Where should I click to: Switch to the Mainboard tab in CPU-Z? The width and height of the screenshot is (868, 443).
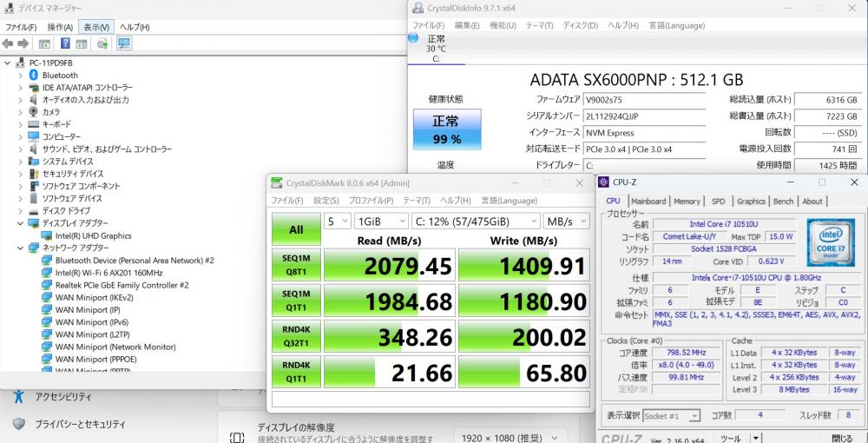pos(648,202)
